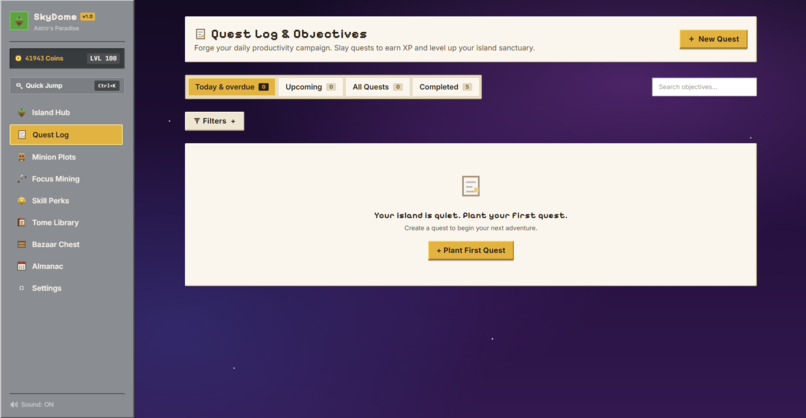Click the Ctrl+K shortcut badge
Image resolution: width=806 pixels, height=418 pixels.
(x=107, y=86)
